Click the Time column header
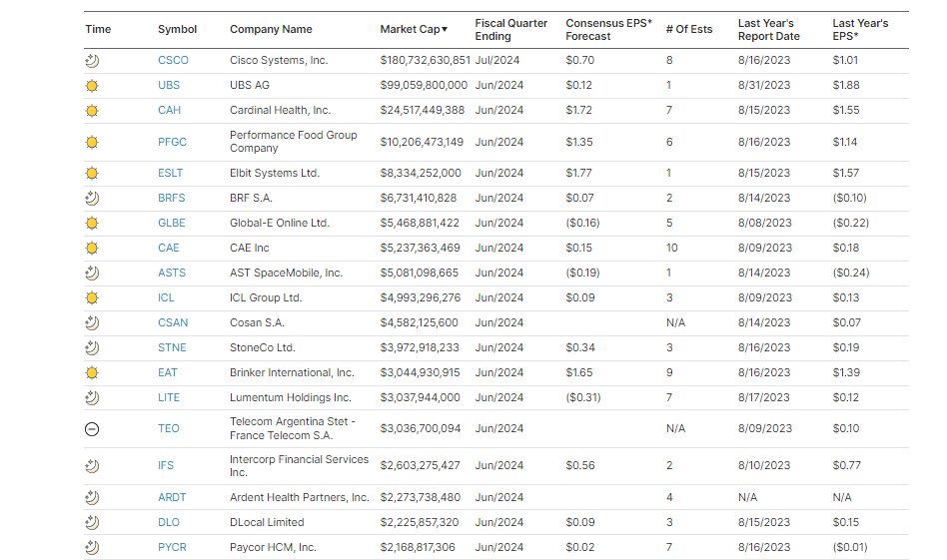 click(98, 29)
